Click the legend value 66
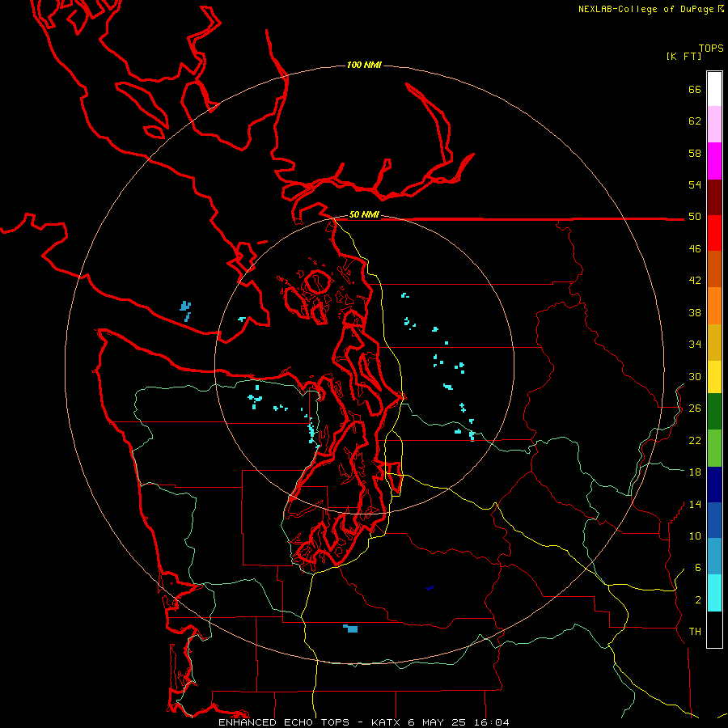728x728 pixels. (695, 89)
